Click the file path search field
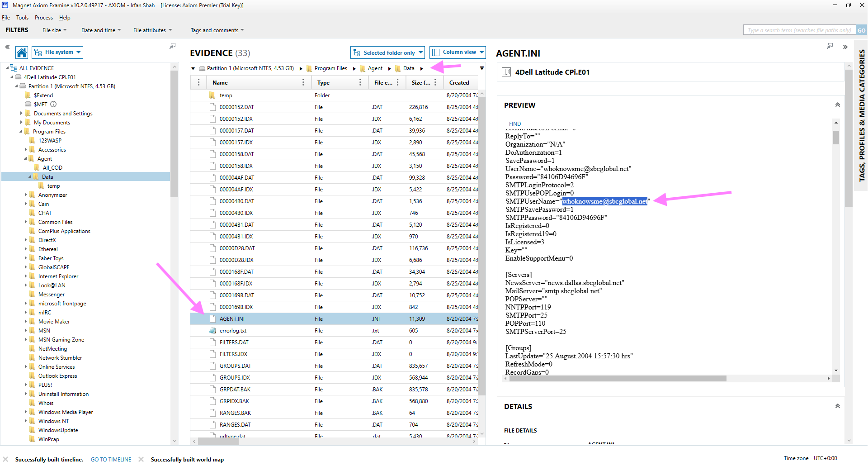This screenshot has height=466, width=868. [x=799, y=30]
